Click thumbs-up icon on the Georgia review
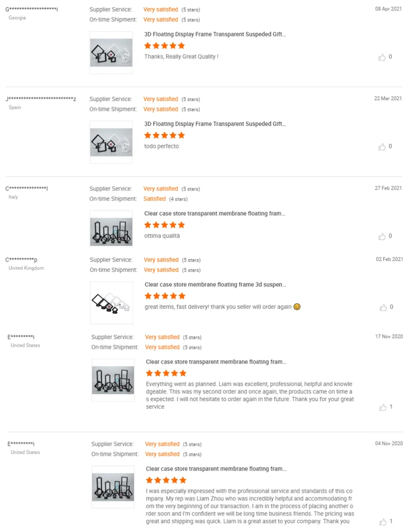This screenshot has width=409, height=532. (x=382, y=57)
